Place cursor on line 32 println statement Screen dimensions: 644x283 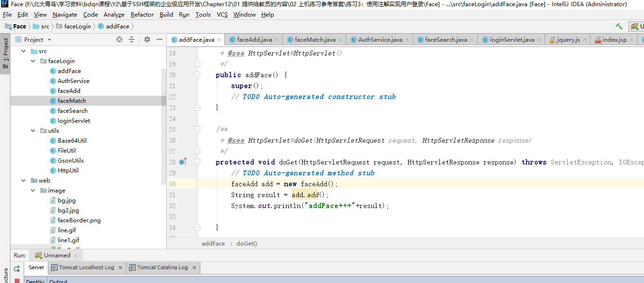pyautogui.click(x=310, y=206)
